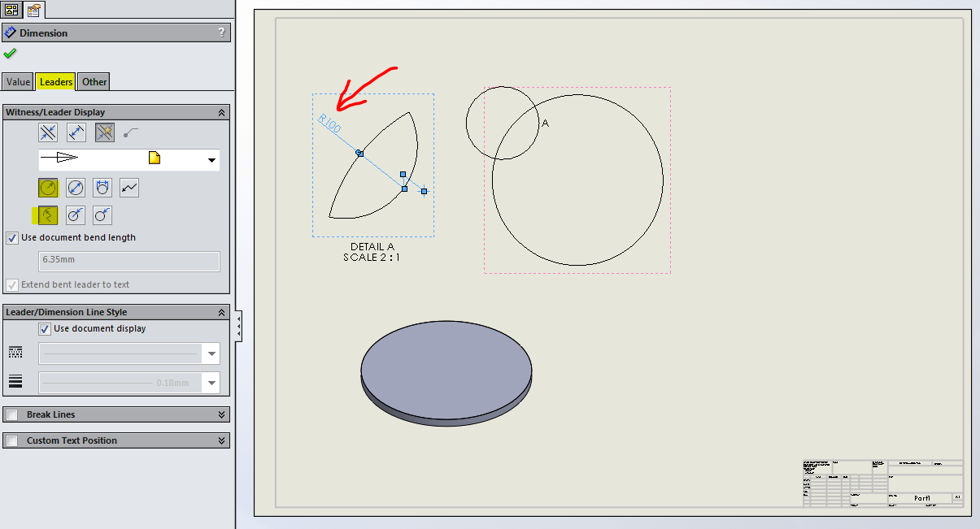Select the Diameter leader display icon
Screen dimensions: 980x529
(x=76, y=189)
